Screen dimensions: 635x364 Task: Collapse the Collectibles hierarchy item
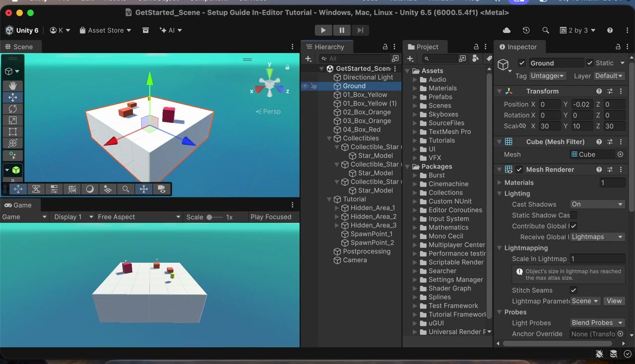pyautogui.click(x=329, y=138)
